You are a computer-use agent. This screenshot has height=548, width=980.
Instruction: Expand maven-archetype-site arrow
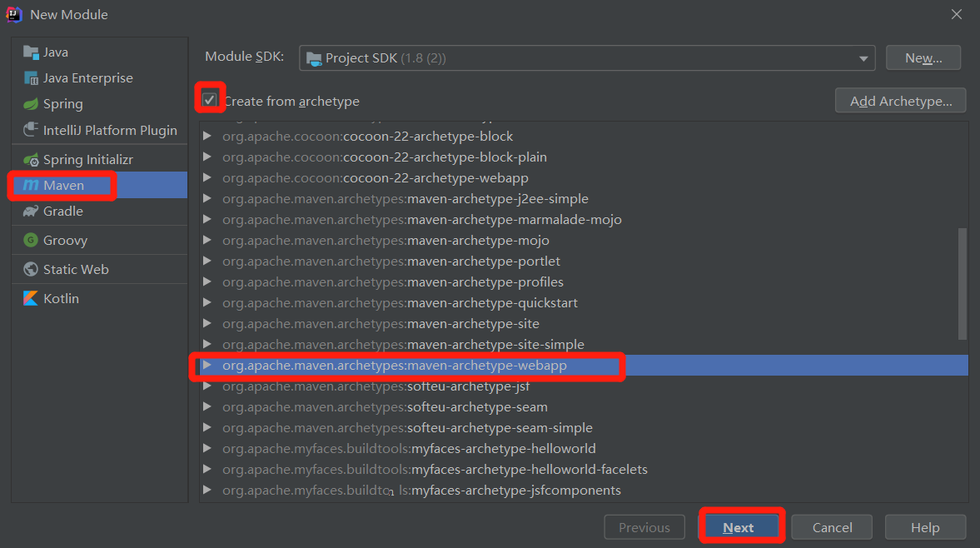point(206,324)
